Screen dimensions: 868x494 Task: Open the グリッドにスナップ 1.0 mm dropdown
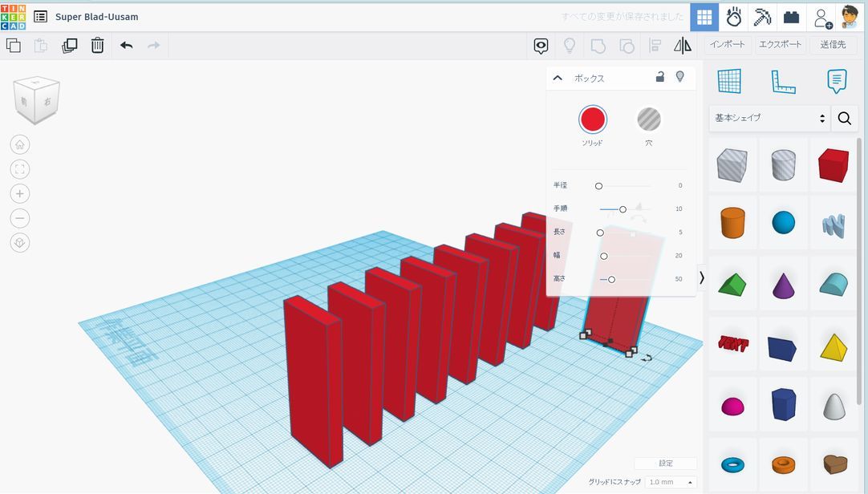click(667, 482)
